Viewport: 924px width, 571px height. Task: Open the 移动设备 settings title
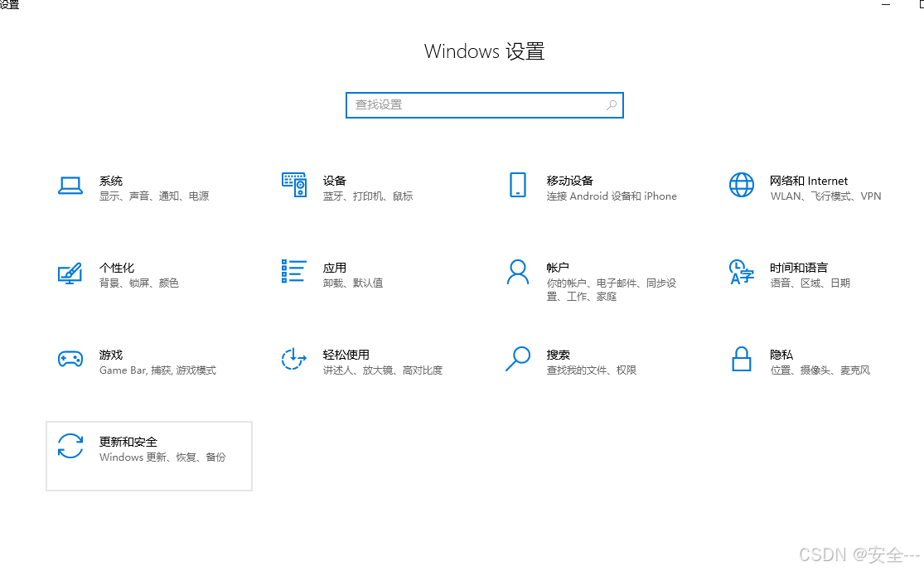[570, 181]
